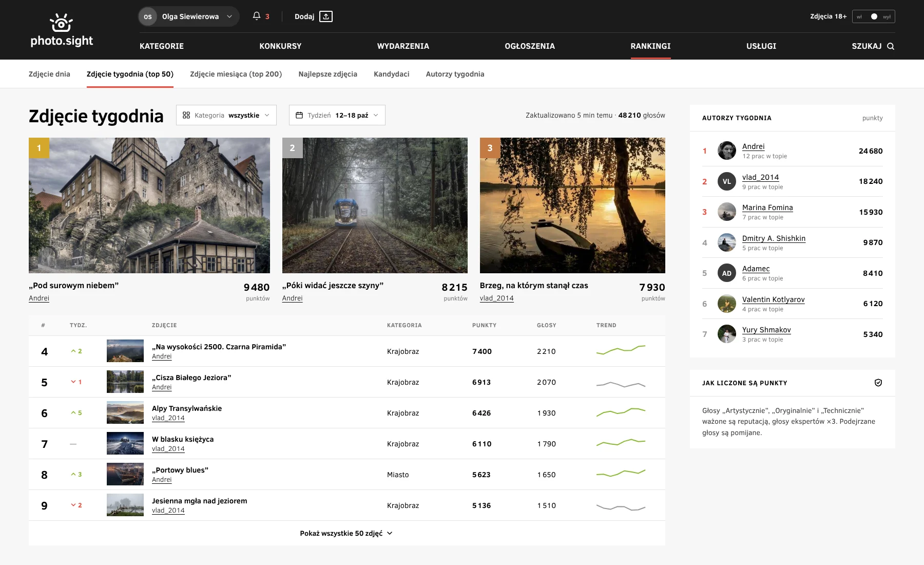
Task: Click the search magnifier icon
Action: [891, 46]
